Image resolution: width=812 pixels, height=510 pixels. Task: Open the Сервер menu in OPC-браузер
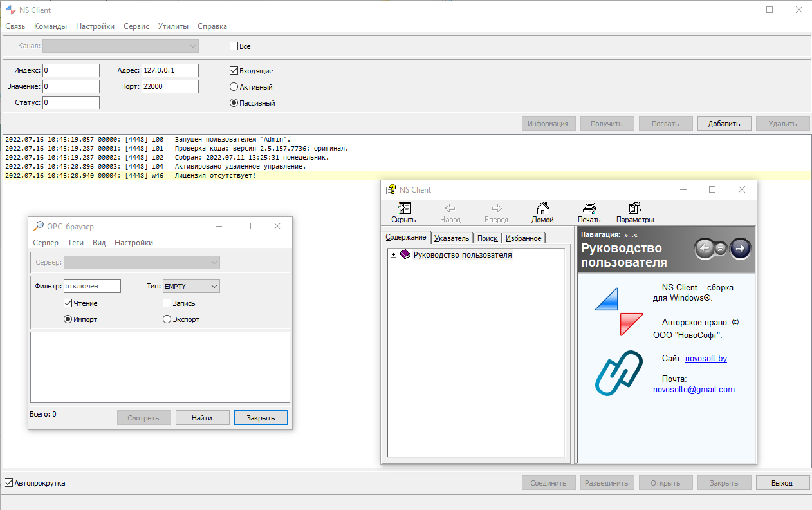(46, 243)
